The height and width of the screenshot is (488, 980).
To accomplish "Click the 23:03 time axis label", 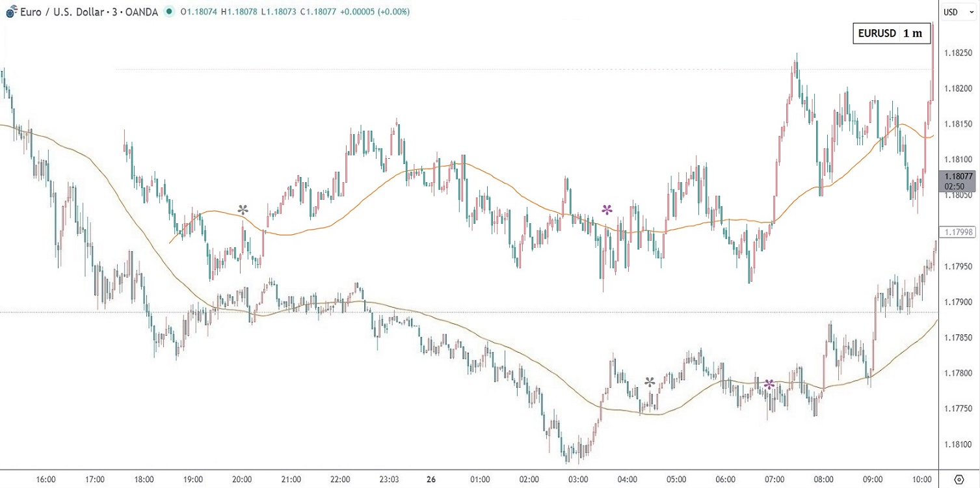I will click(x=389, y=480).
